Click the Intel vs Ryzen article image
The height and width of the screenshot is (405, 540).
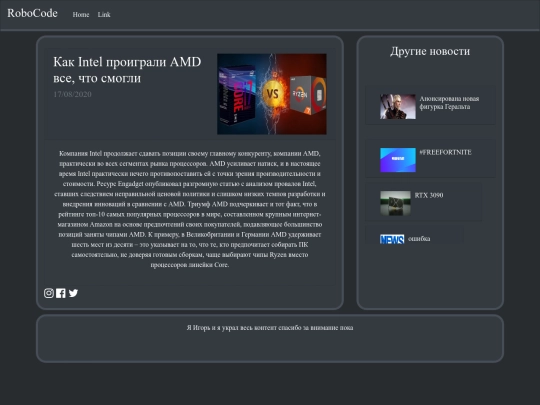(x=272, y=94)
